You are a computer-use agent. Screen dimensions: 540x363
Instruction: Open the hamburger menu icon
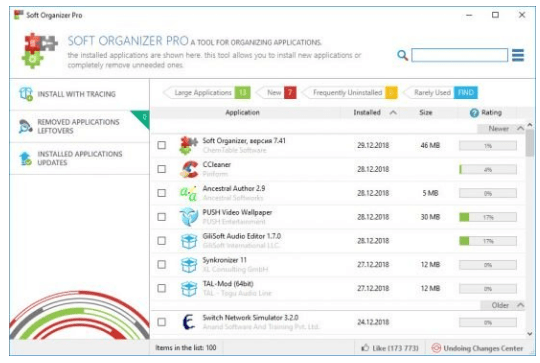tap(518, 55)
